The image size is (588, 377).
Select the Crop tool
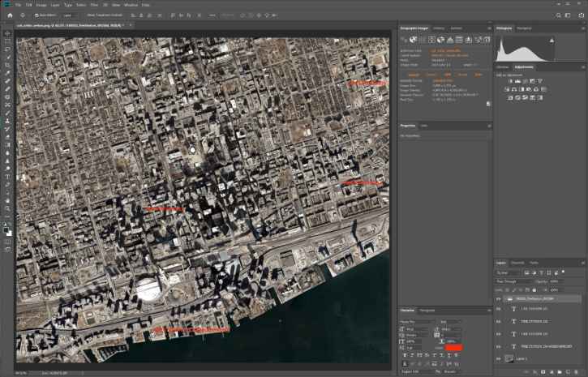[x=7, y=65]
